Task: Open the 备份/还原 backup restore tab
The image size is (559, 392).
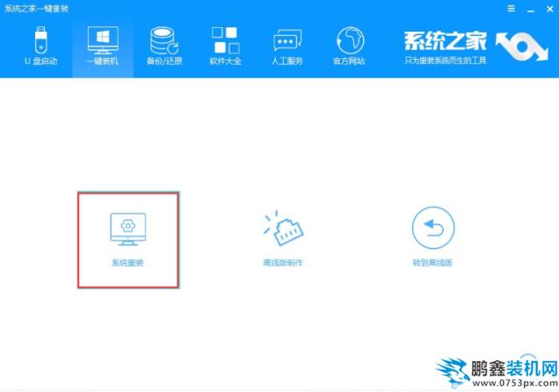Action: (164, 46)
